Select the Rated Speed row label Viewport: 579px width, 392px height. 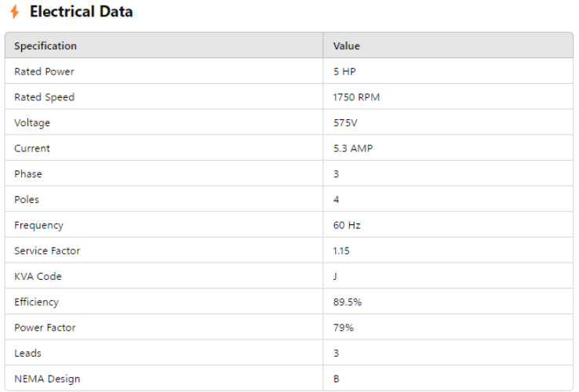44,97
